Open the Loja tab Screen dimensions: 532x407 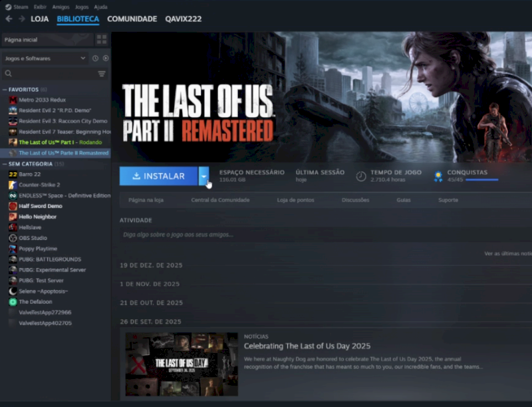point(39,19)
